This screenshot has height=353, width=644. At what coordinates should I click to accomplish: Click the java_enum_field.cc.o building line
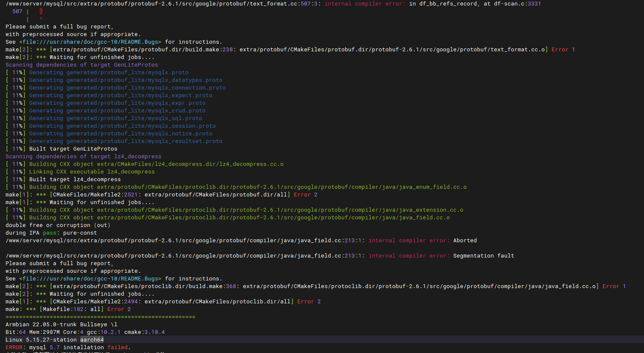tap(236, 187)
